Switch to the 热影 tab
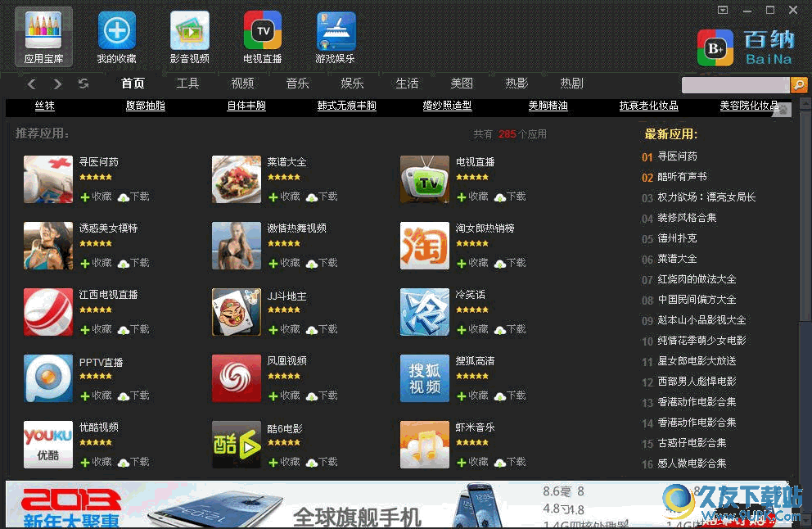 [x=517, y=84]
